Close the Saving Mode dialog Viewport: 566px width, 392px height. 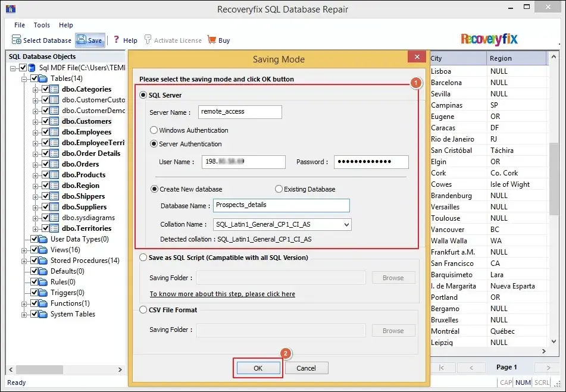point(417,57)
